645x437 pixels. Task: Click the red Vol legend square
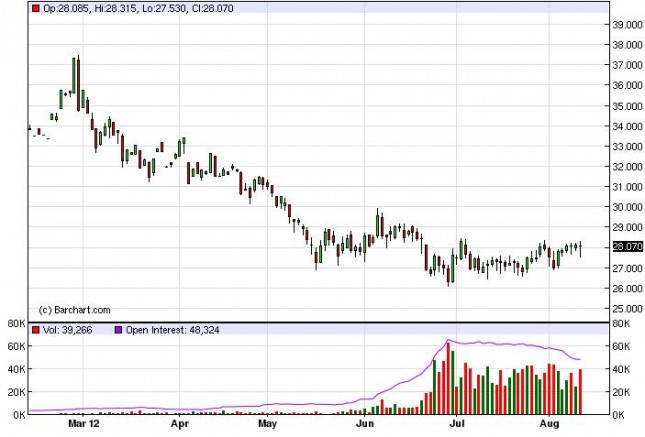tap(36, 330)
